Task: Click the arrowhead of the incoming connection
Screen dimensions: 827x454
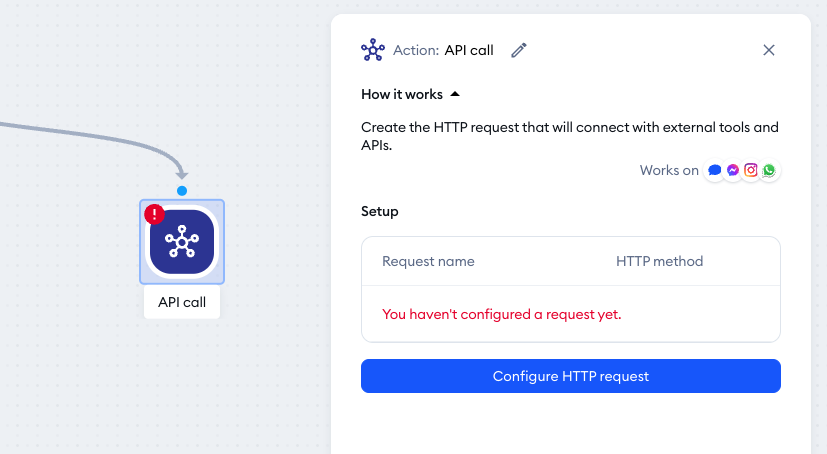Action: 181,172
